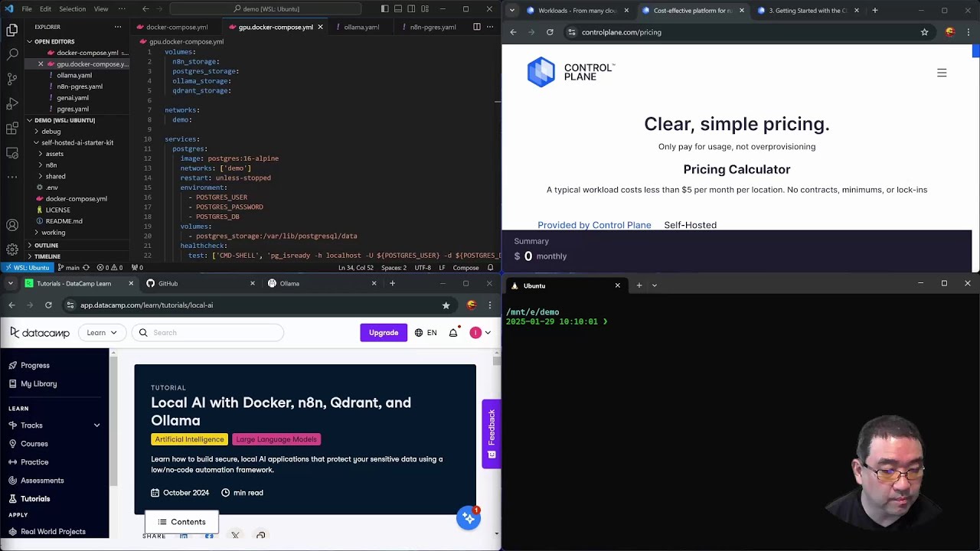Open VS Code Extensions view icon
This screenshot has height=551, width=980.
[x=12, y=128]
